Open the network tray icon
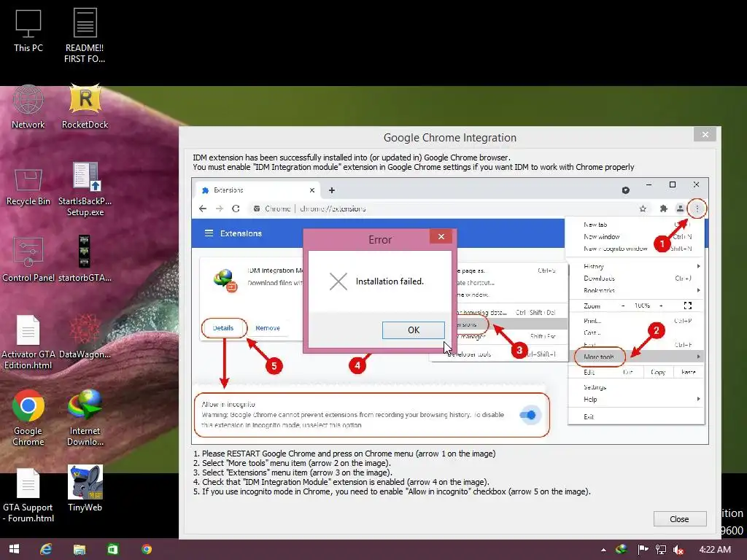Screen dimensions: 747x560 click(661, 550)
